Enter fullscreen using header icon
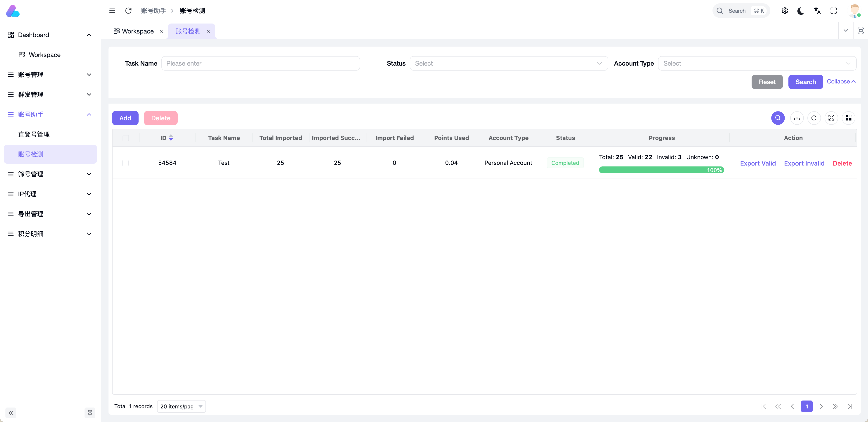868x422 pixels. 834,11
